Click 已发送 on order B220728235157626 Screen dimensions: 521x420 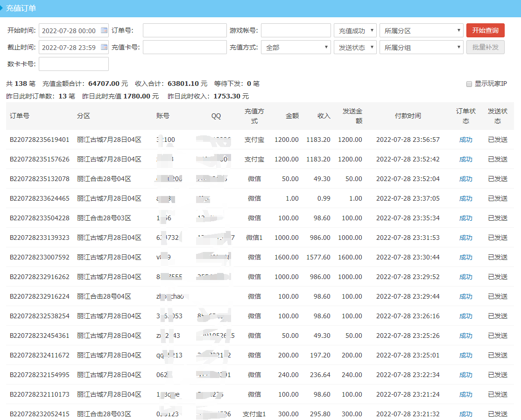498,159
